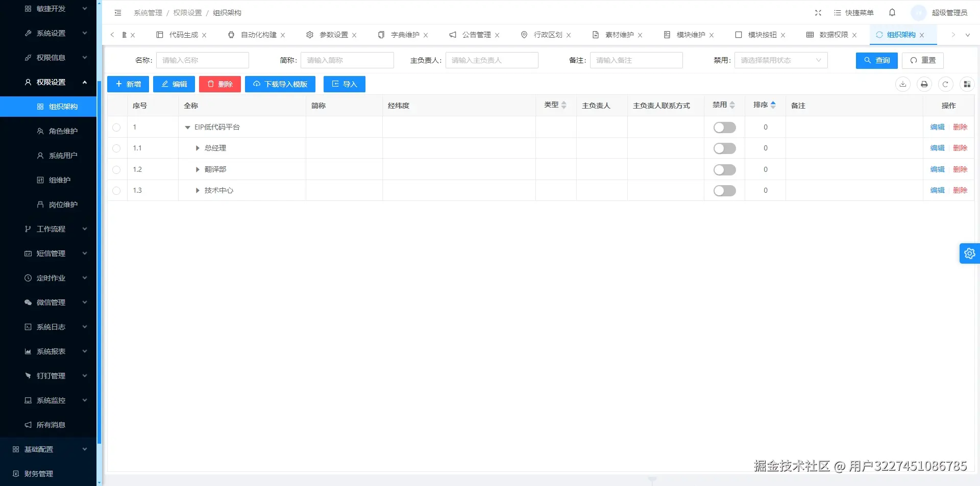
Task: Toggle fullscreen mode icon in header
Action: 818,13
